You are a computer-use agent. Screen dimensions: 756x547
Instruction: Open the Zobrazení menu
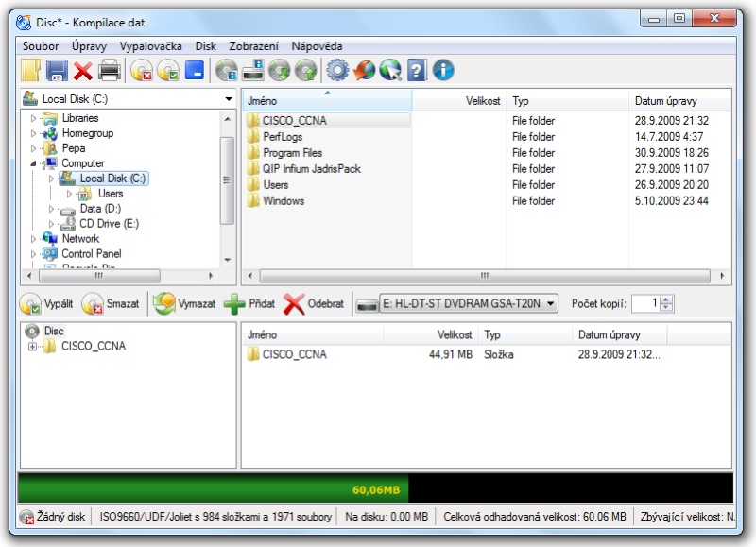point(254,46)
